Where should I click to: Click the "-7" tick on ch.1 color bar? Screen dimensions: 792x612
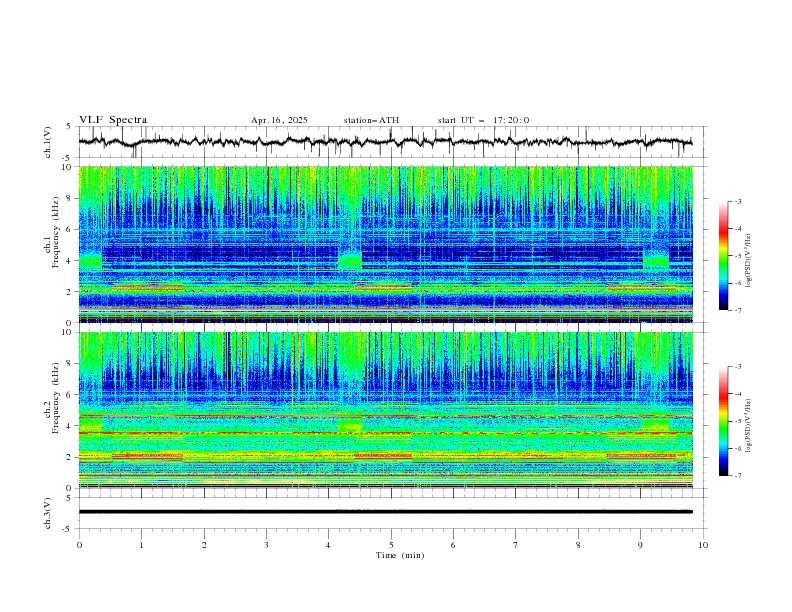[738, 310]
